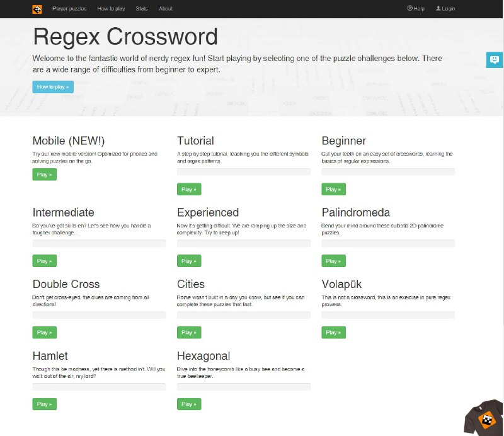Start the Tutorial puzzles

coord(188,189)
